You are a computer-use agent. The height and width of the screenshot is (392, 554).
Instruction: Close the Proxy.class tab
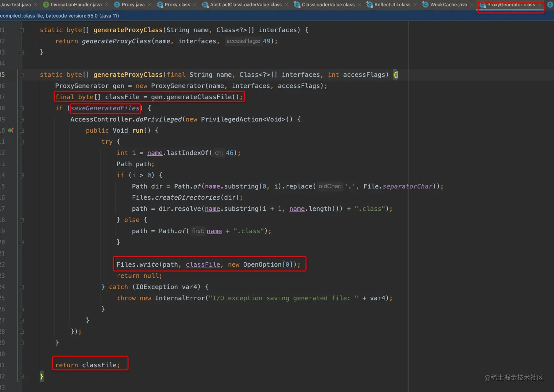pyautogui.click(x=195, y=5)
